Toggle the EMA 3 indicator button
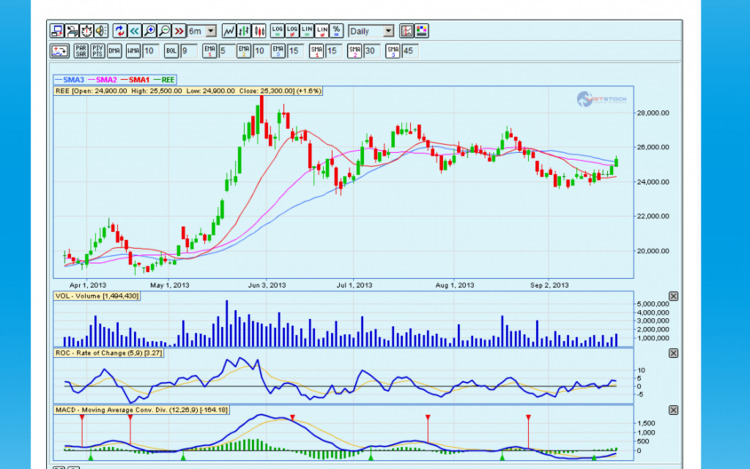The height and width of the screenshot is (469, 750). (x=278, y=51)
